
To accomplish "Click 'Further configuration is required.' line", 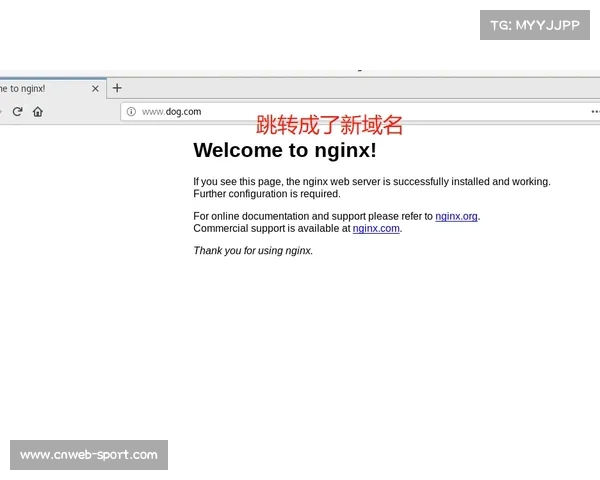I will pos(266,194).
